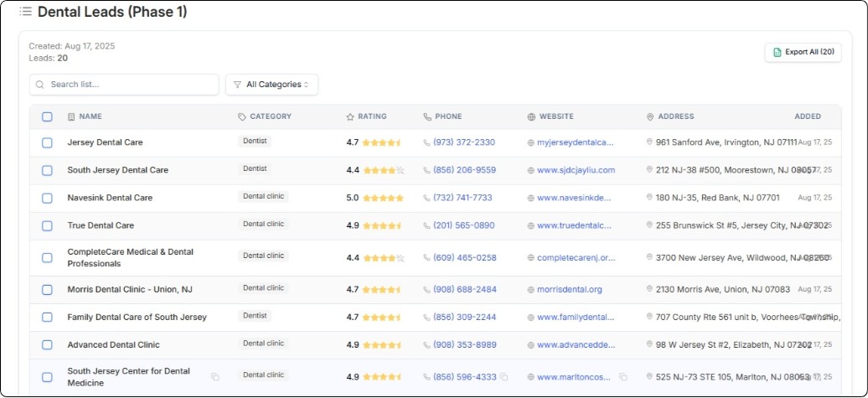This screenshot has height=398, width=868.
Task: Open the All Categories dropdown
Action: (271, 85)
